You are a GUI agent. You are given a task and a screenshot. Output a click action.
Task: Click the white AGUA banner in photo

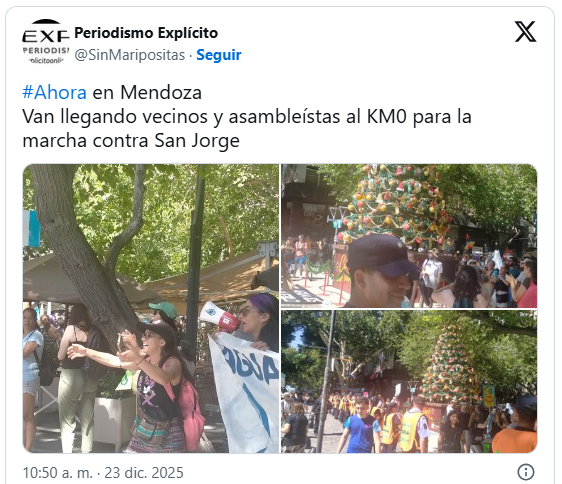coord(244,391)
